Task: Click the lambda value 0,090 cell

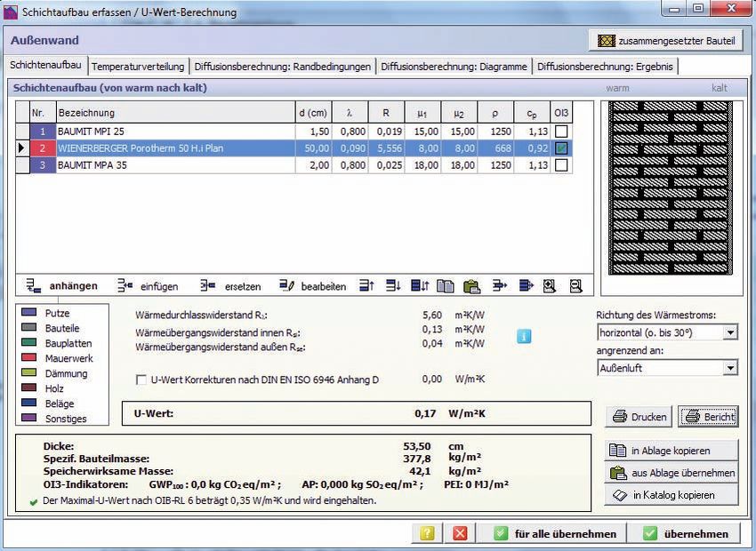Action: click(x=350, y=148)
